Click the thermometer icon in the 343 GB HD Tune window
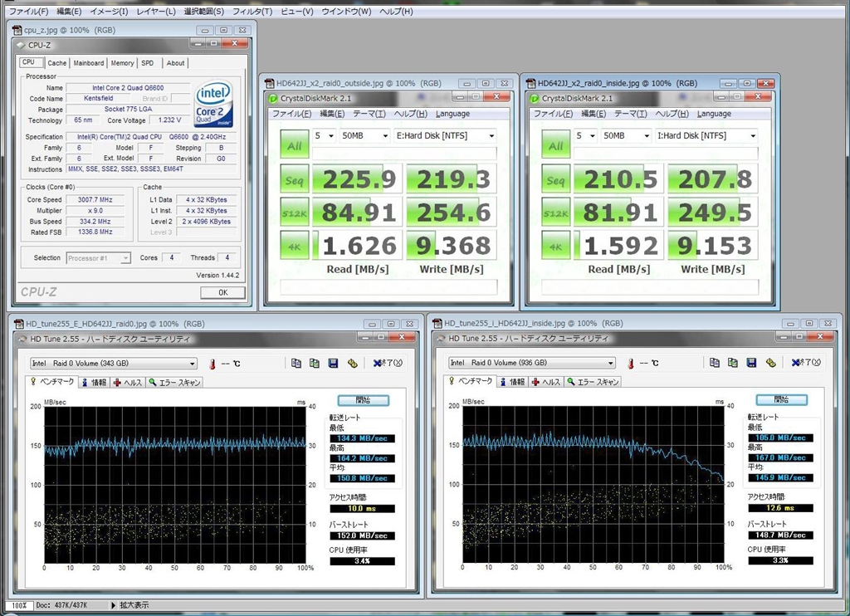 pos(212,363)
